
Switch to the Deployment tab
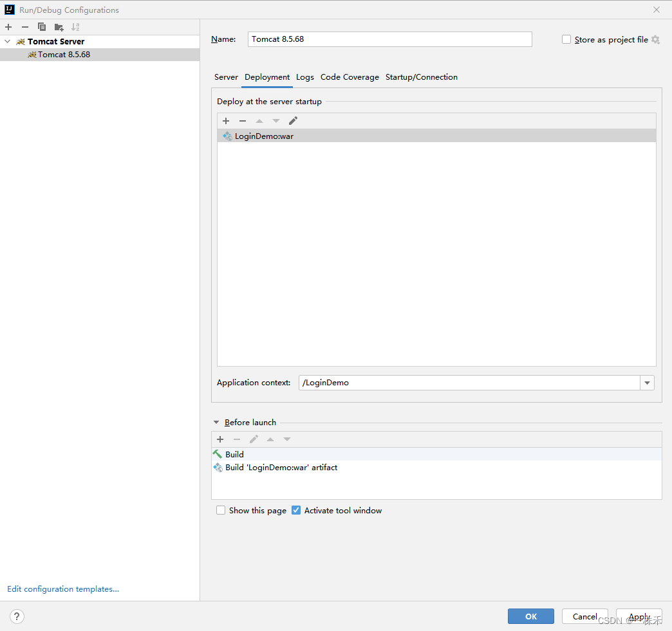[267, 77]
